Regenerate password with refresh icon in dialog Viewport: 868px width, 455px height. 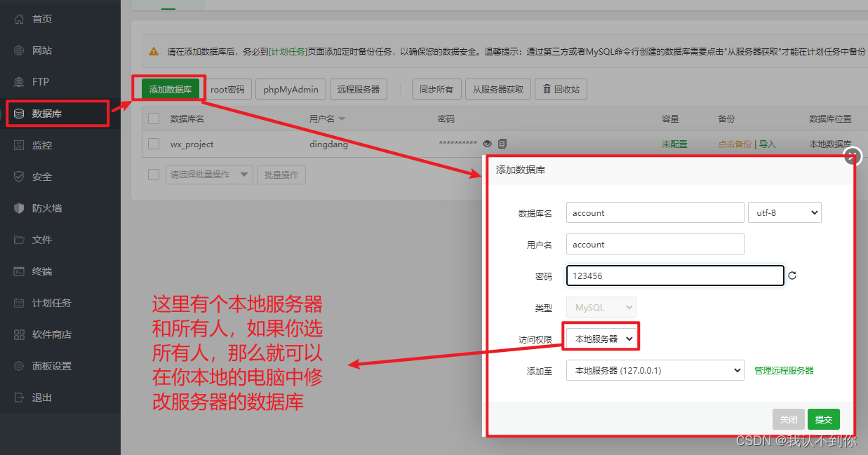pyautogui.click(x=792, y=276)
